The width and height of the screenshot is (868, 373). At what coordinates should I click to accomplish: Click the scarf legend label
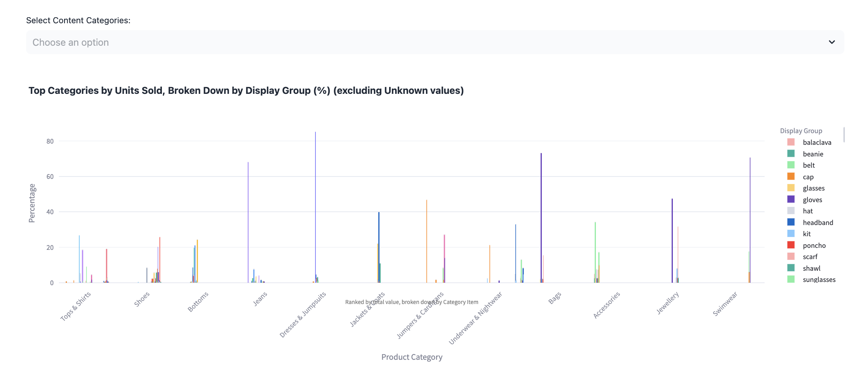(810, 257)
